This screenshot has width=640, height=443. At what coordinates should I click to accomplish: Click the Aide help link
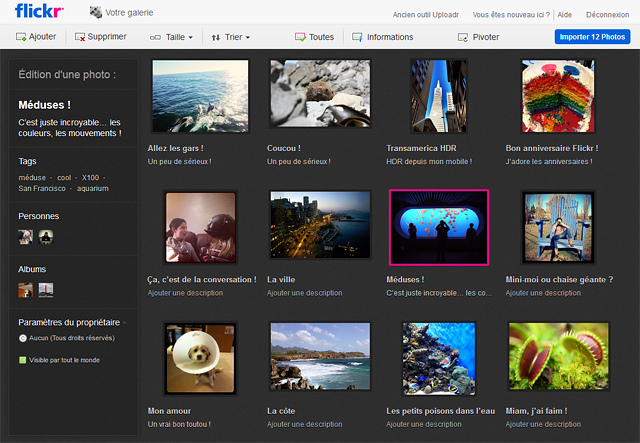(565, 15)
